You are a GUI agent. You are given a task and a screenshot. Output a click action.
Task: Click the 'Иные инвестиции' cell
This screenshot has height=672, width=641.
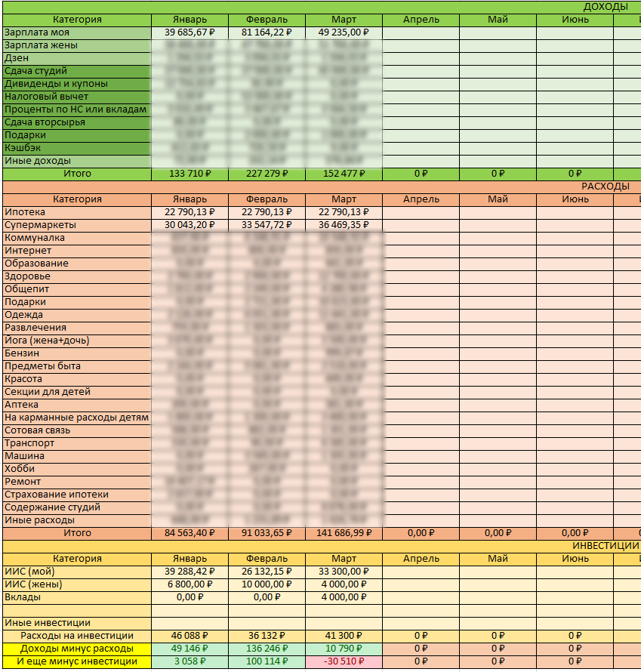77,623
